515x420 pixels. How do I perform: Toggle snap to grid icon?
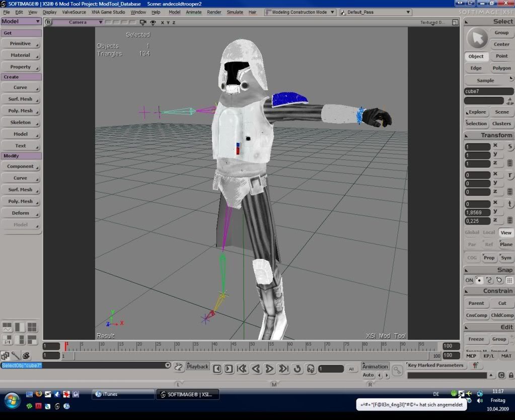[509, 280]
